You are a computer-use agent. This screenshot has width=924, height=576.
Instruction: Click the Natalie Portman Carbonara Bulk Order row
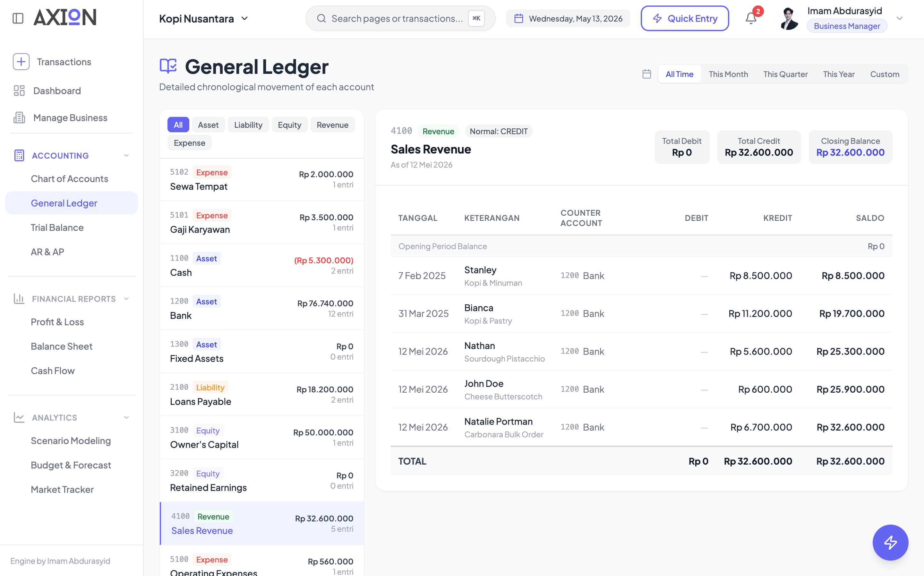click(x=641, y=427)
